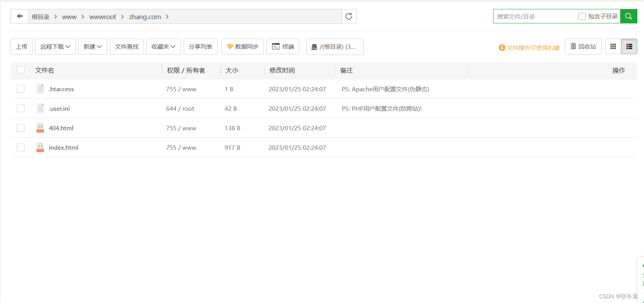
Task: Click the diamond icon on 数据同步
Action: point(230,47)
